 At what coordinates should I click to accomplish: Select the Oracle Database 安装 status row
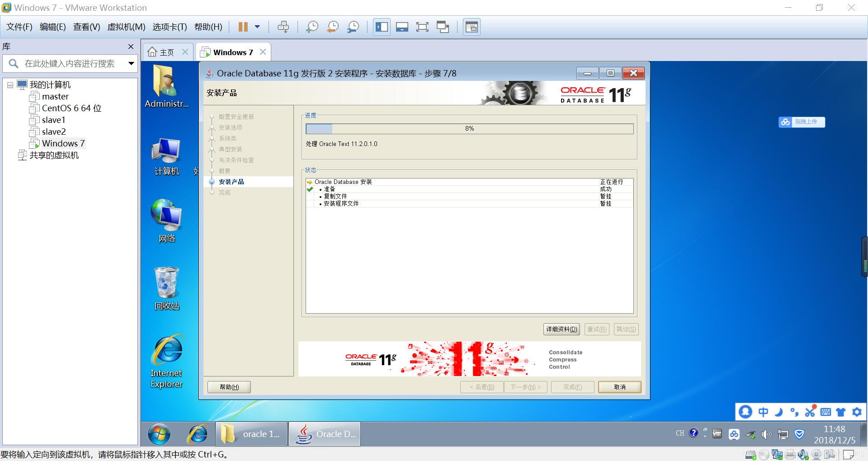(469, 182)
